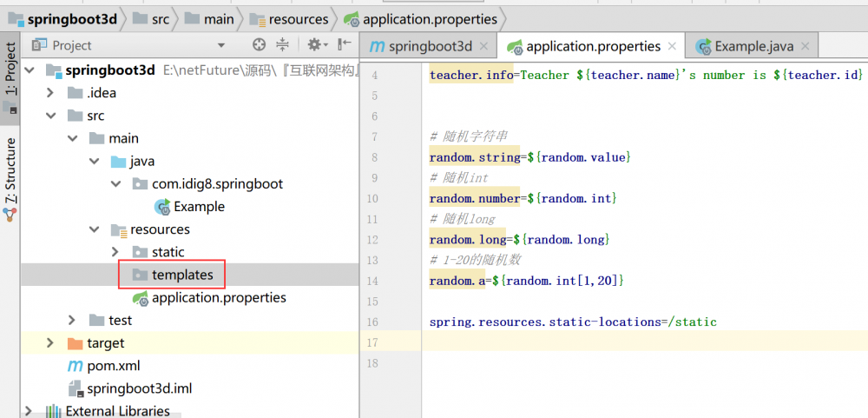Close the application.properties editor tab

[672, 47]
